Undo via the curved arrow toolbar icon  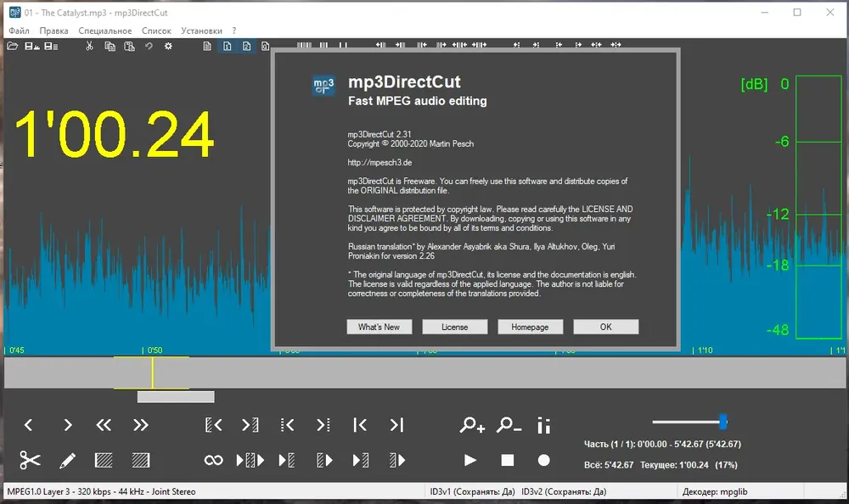(x=149, y=47)
